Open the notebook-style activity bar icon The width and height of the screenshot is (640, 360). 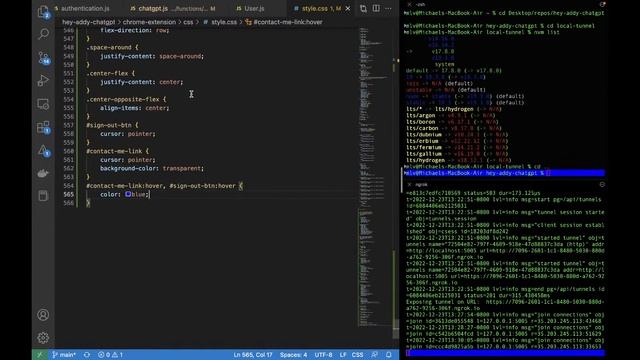coord(43,196)
